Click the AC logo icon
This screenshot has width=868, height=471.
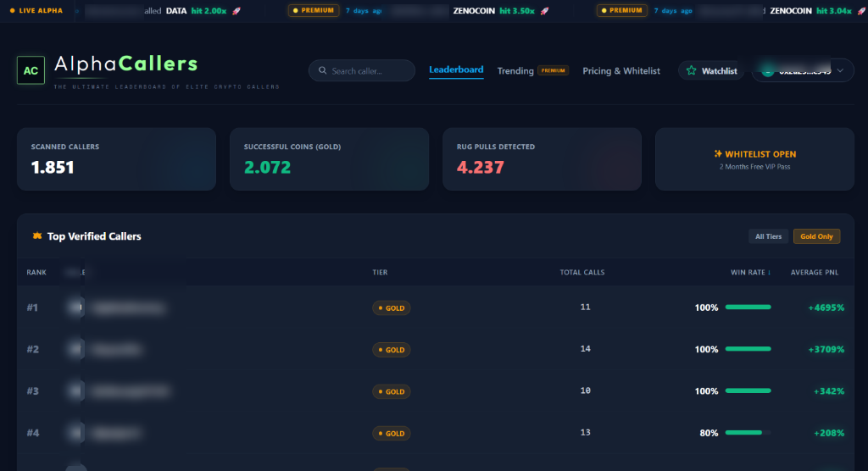31,70
